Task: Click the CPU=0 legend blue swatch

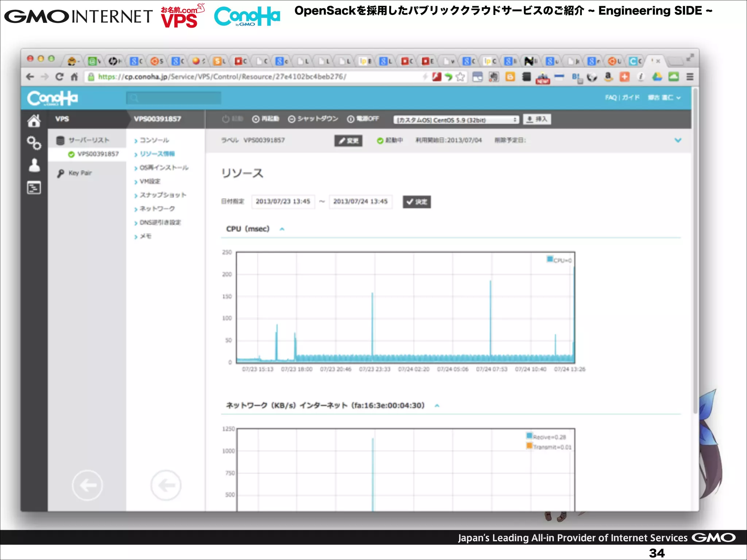Action: tap(549, 259)
